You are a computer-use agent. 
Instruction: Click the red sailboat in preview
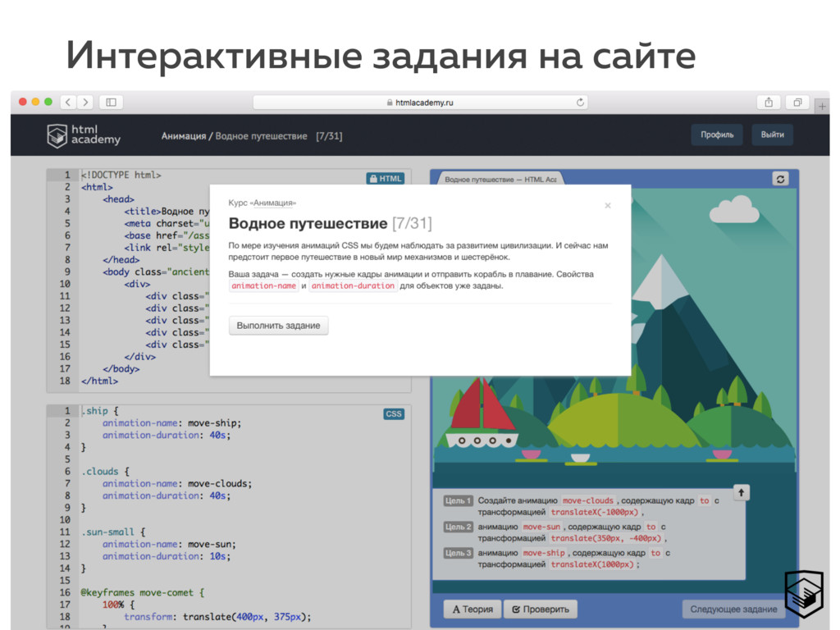point(482,413)
